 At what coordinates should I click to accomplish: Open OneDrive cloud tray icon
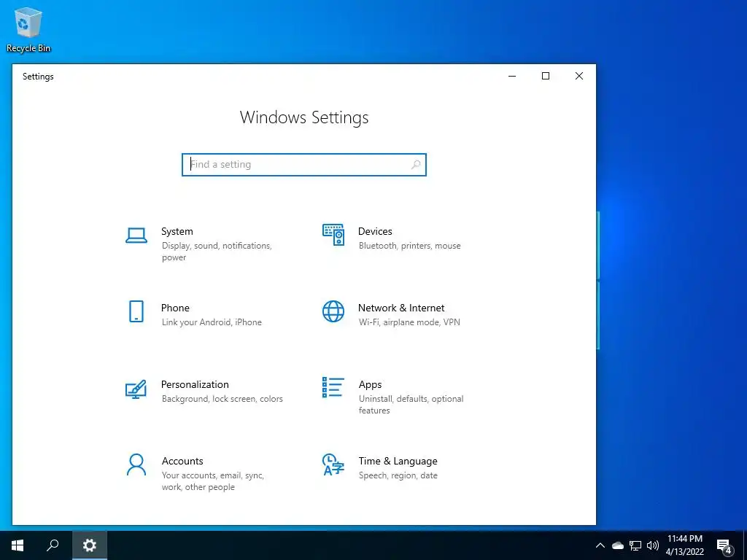point(618,545)
